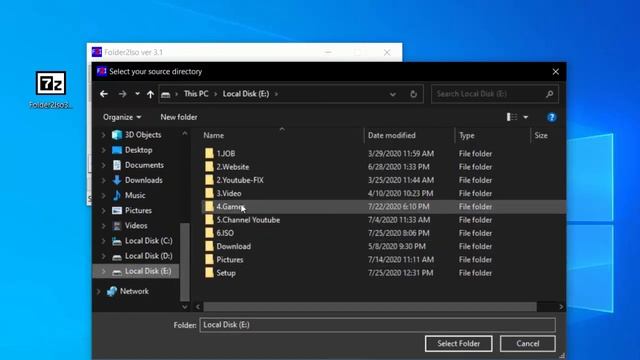Click date 6/28/2020 1:33 PM of 2.Website
The image size is (640, 360).
[x=398, y=167]
